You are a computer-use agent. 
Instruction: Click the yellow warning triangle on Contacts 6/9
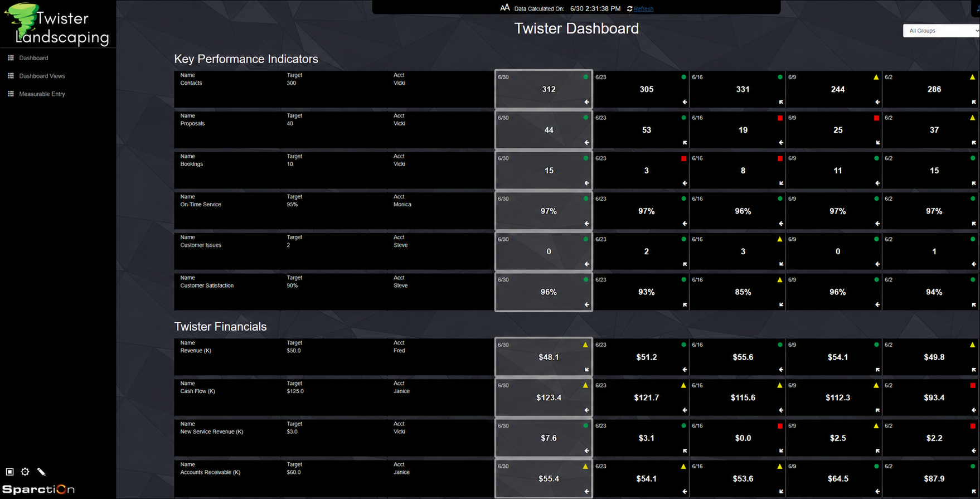pos(876,77)
